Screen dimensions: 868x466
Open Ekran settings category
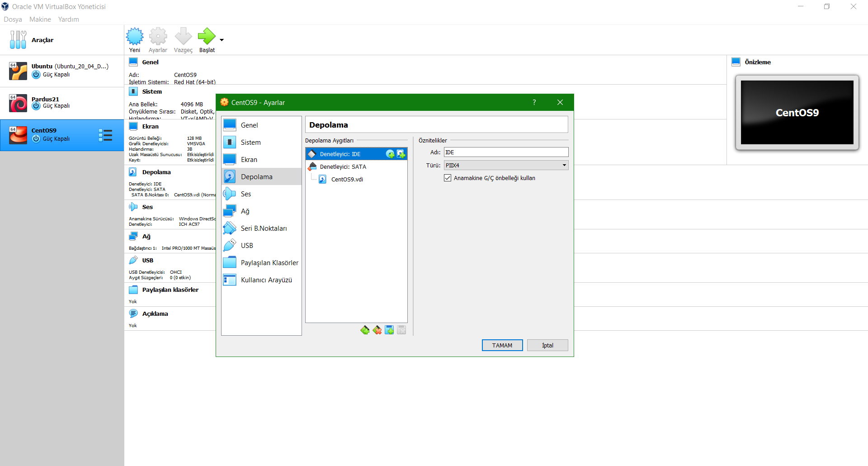point(261,160)
